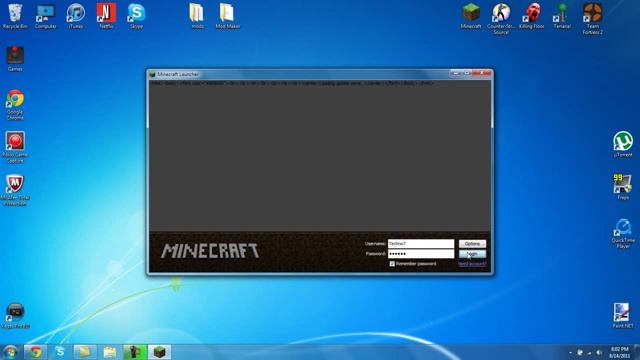640x360 pixels.
Task: Follow the Need account? link
Action: tap(472, 264)
